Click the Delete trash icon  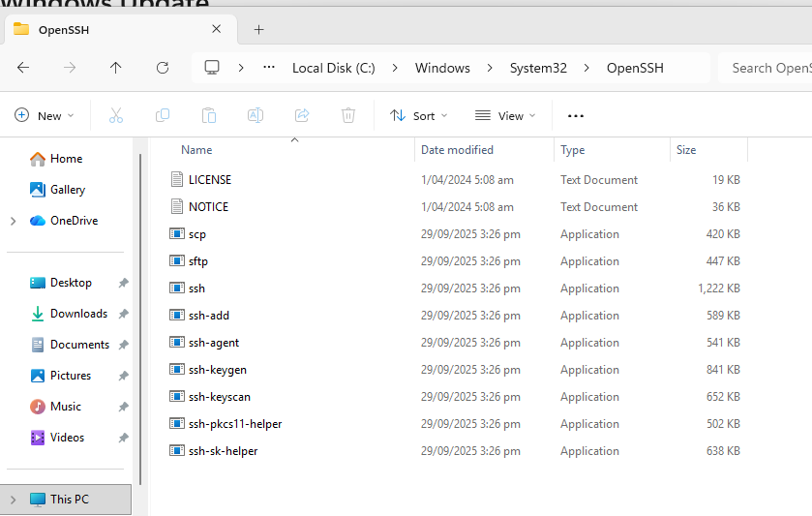pyautogui.click(x=348, y=116)
